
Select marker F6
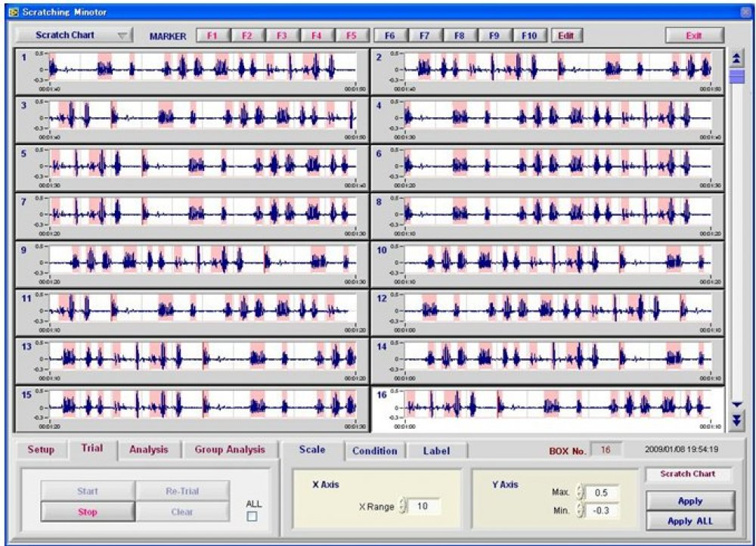click(390, 36)
